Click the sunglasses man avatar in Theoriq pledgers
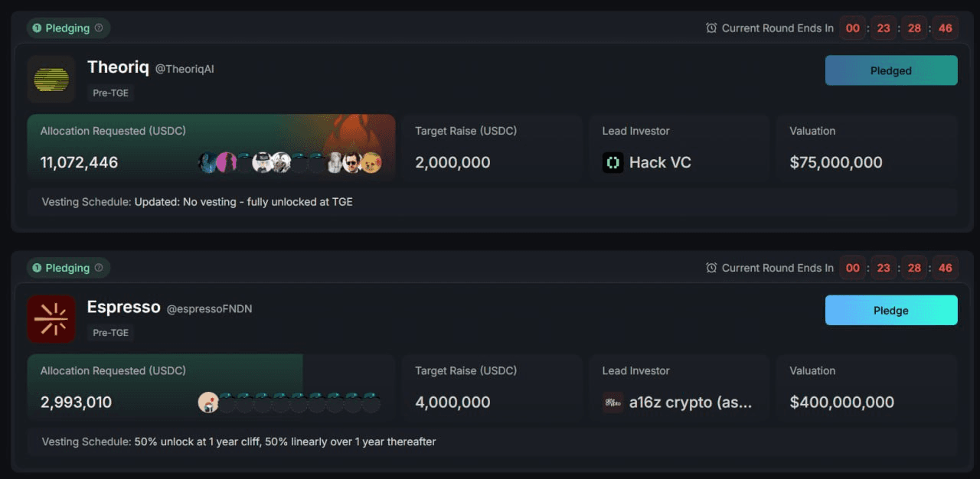This screenshot has width=980, height=479. click(x=351, y=162)
